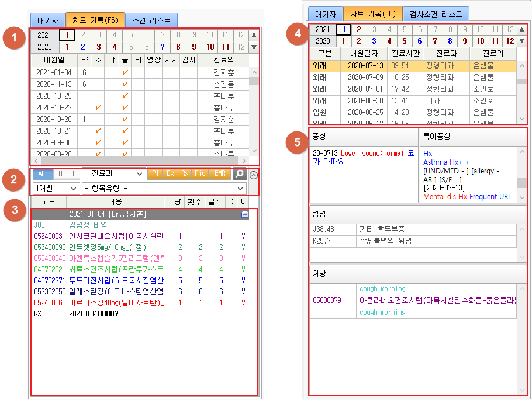
Task: Toggle the Pic filter button
Action: (200, 174)
